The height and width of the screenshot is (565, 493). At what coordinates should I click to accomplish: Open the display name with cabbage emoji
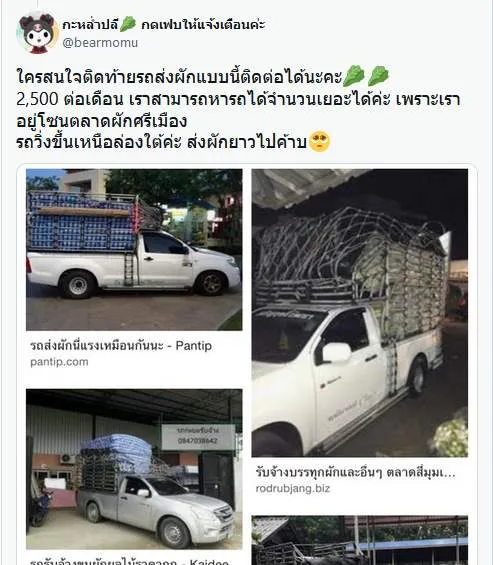[164, 25]
